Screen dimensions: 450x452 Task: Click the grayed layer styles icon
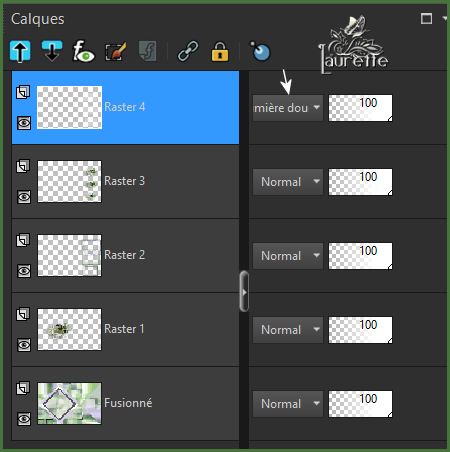(147, 51)
